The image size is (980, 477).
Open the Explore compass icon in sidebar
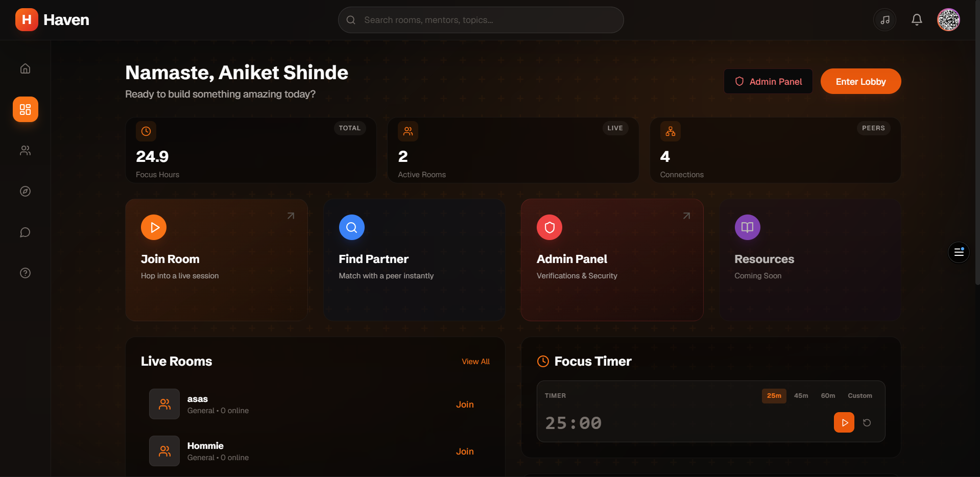pos(25,191)
